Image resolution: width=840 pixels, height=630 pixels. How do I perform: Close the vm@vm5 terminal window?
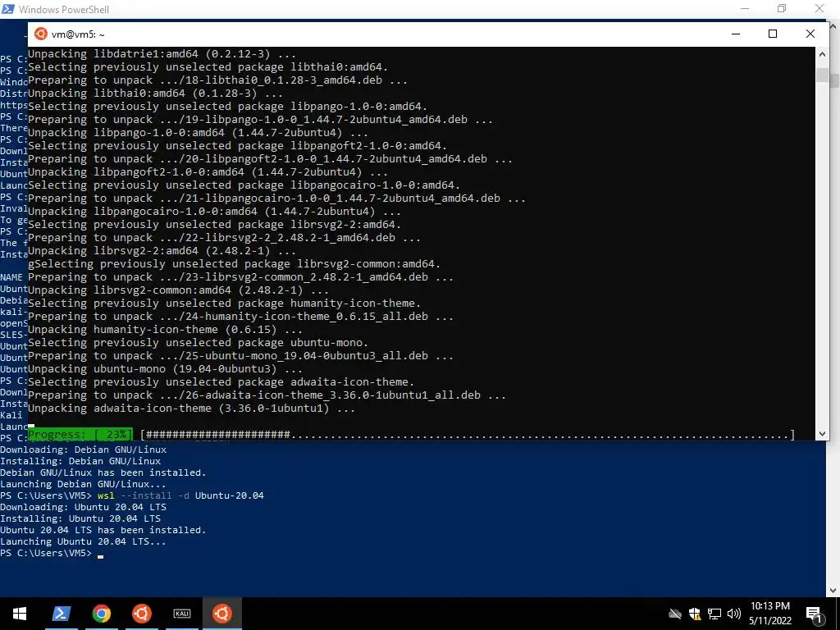(x=810, y=34)
